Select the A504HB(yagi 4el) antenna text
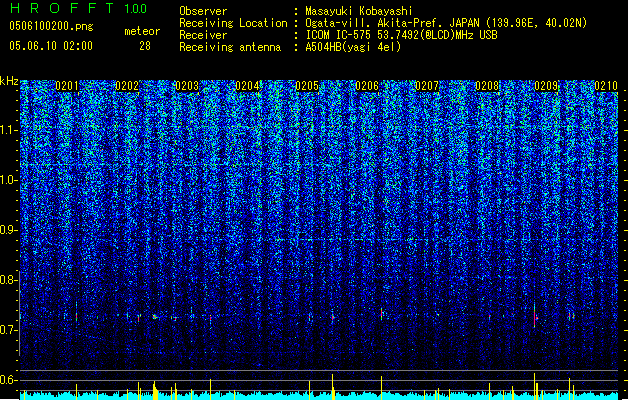The height and width of the screenshot is (400, 629). (x=353, y=47)
